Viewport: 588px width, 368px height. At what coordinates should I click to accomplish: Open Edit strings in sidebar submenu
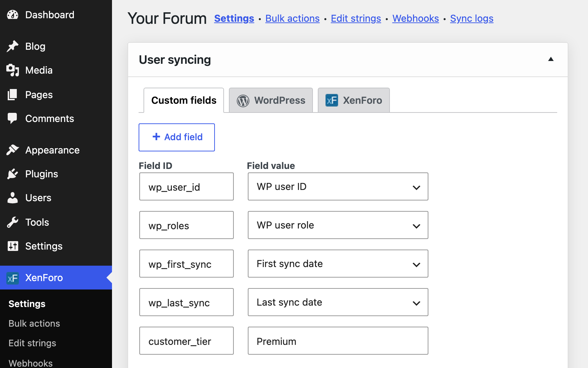pos(32,343)
